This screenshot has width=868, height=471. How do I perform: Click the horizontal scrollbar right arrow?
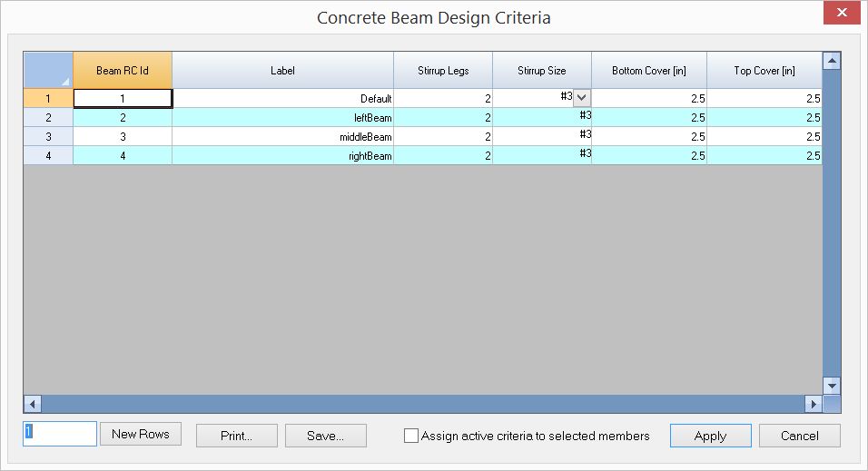point(814,404)
